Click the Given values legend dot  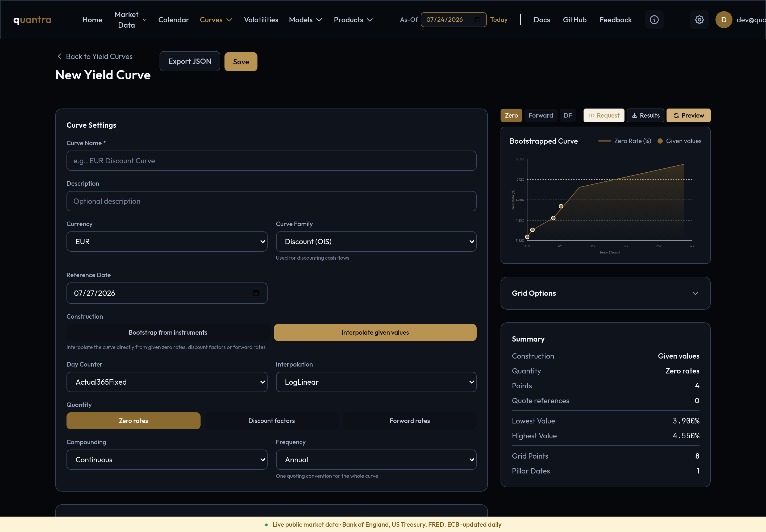tap(660, 141)
